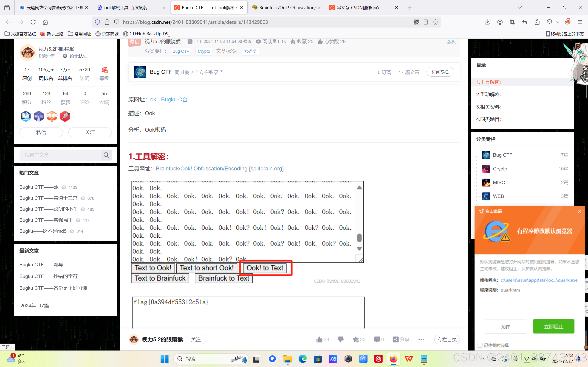Toggle Firefox reader view icon
This screenshot has width=588, height=367.
pyautogui.click(x=426, y=22)
